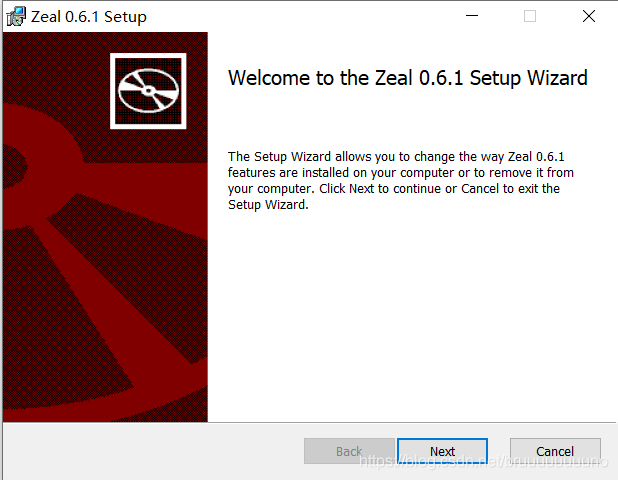618x480 pixels.
Task: Click the installer icon in title bar
Action: coord(15,16)
